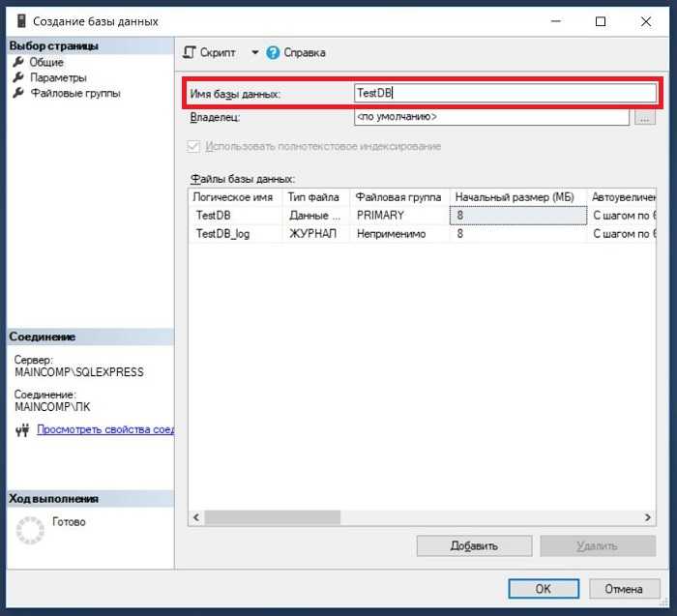Image resolution: width=677 pixels, height=616 pixels.
Task: Click the Готово progress spinner icon
Action: click(x=32, y=528)
